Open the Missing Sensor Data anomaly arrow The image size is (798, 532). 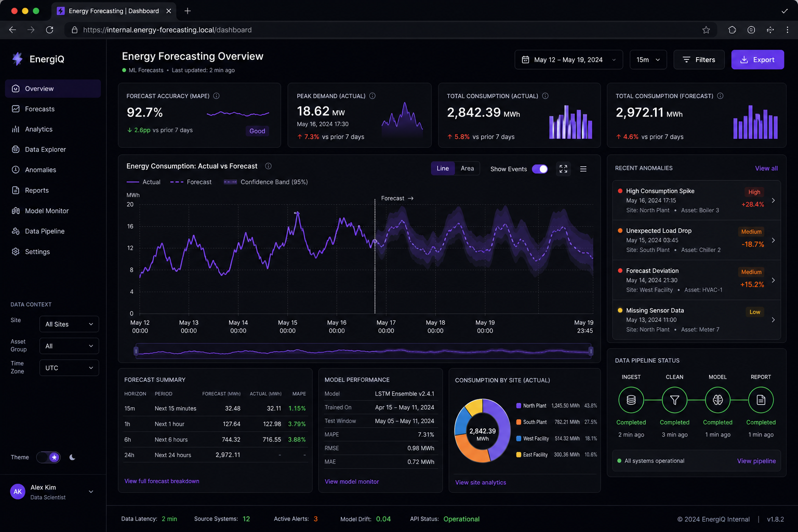click(x=773, y=320)
